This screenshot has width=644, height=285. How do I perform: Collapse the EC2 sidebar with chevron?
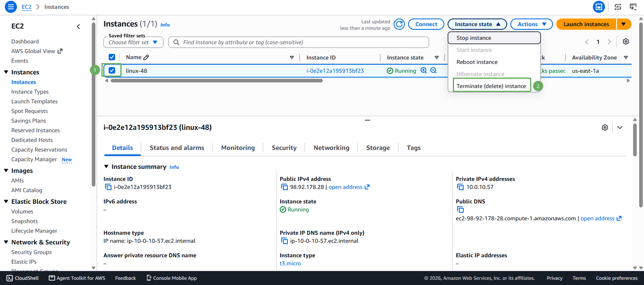tap(78, 27)
